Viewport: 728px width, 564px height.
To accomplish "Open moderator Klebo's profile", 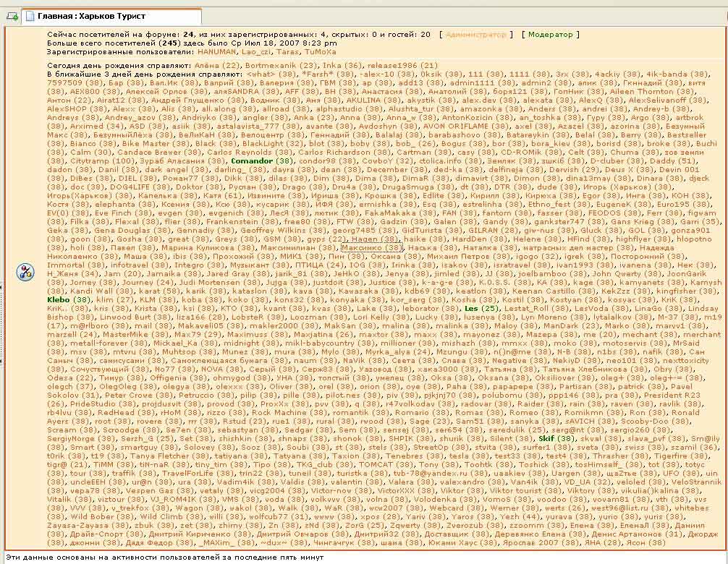I will 58,299.
